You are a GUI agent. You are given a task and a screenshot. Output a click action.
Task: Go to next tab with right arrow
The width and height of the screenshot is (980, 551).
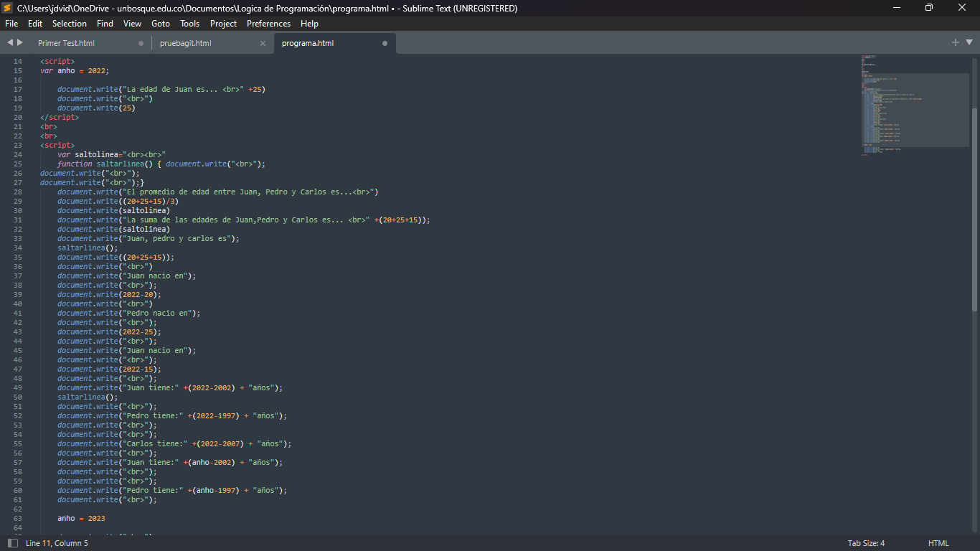[x=20, y=42]
